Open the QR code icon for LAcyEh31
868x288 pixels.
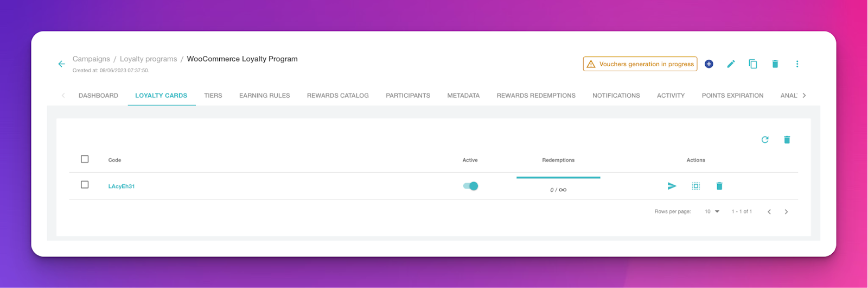pyautogui.click(x=696, y=186)
